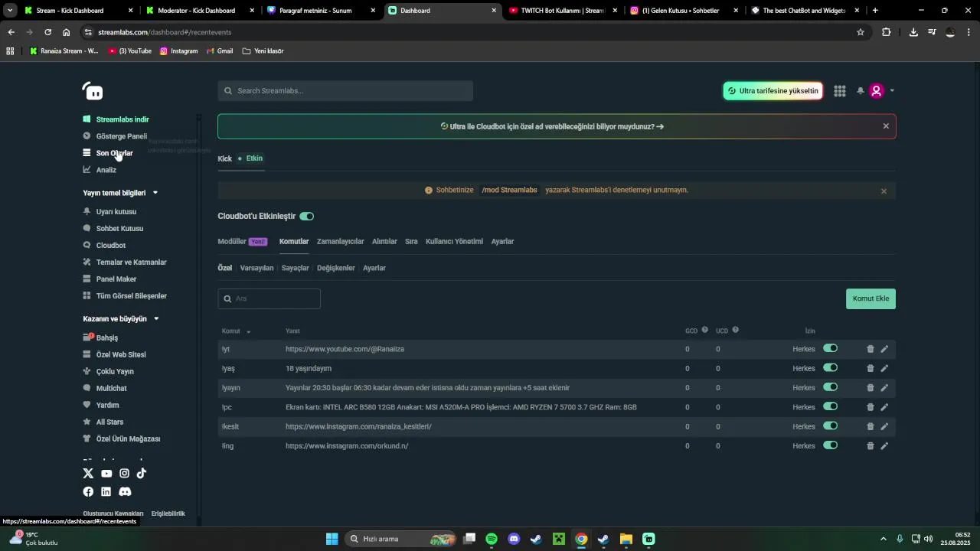This screenshot has height=551, width=980.
Task: Open Streamlabs Instagram social icon
Action: [x=124, y=473]
